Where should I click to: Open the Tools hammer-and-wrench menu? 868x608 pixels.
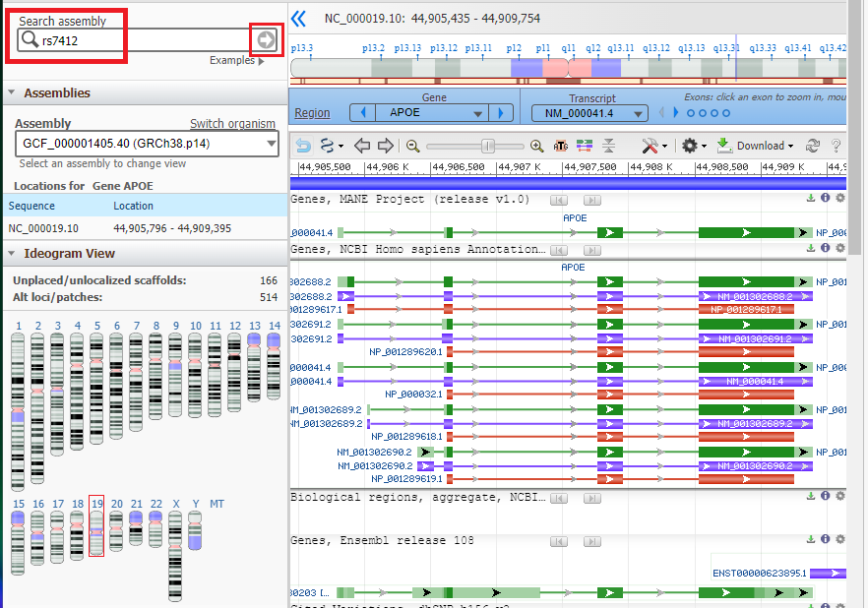click(654, 146)
